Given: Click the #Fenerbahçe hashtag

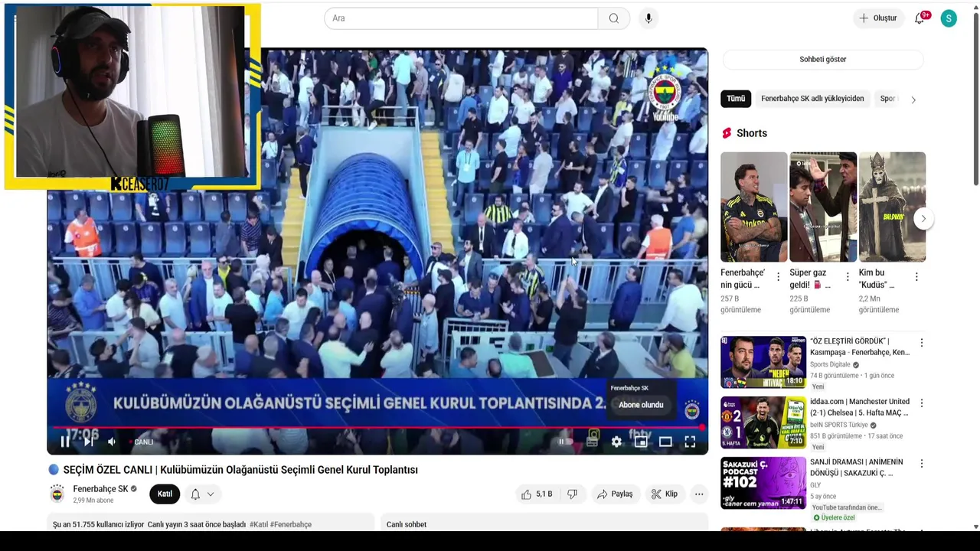Looking at the screenshot, I should [x=291, y=524].
